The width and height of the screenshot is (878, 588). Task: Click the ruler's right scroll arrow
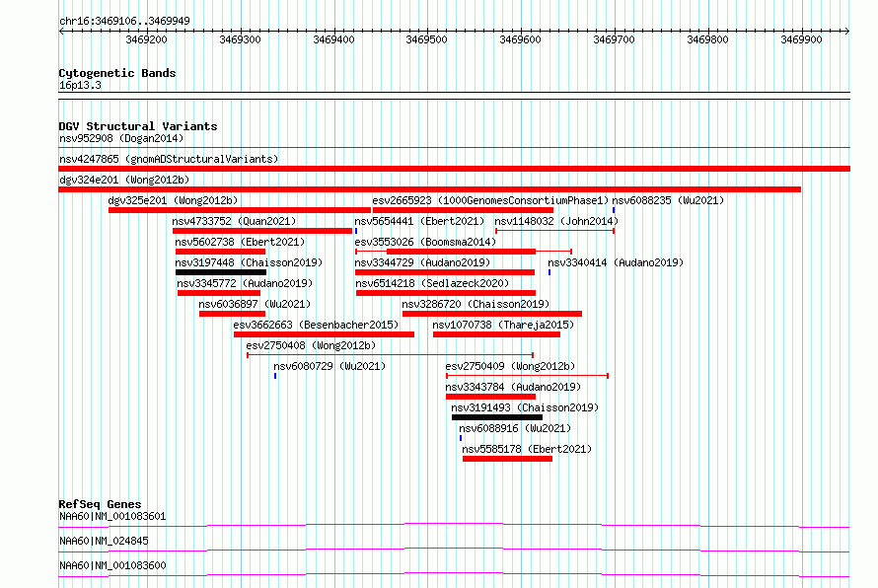pyautogui.click(x=846, y=31)
